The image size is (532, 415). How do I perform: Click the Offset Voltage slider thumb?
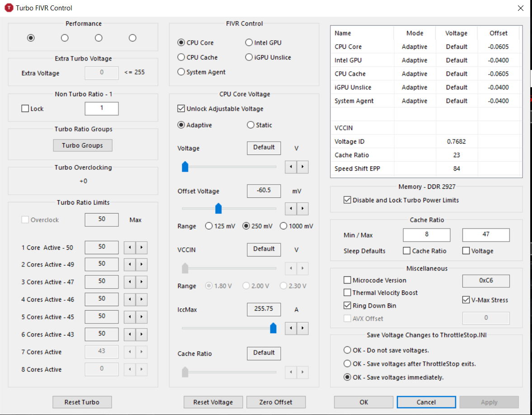coord(218,209)
